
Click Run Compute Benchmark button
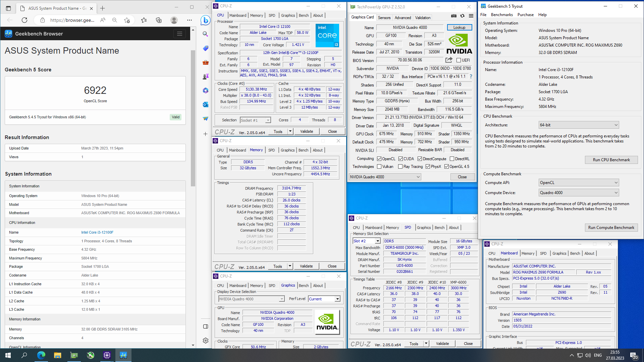[x=611, y=228]
